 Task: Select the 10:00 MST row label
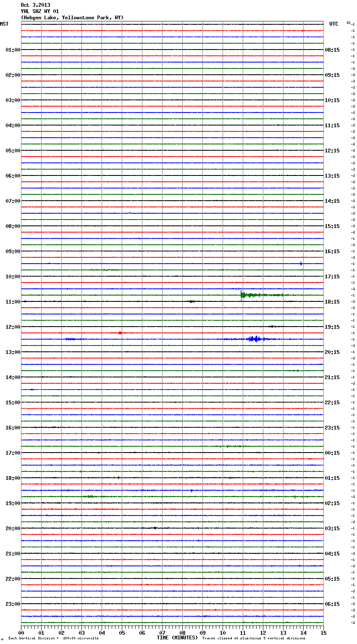13,277
